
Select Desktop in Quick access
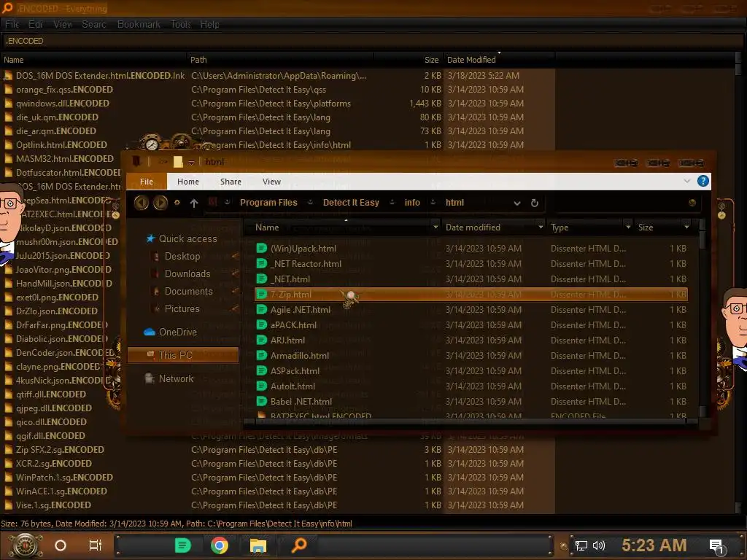pyautogui.click(x=182, y=256)
